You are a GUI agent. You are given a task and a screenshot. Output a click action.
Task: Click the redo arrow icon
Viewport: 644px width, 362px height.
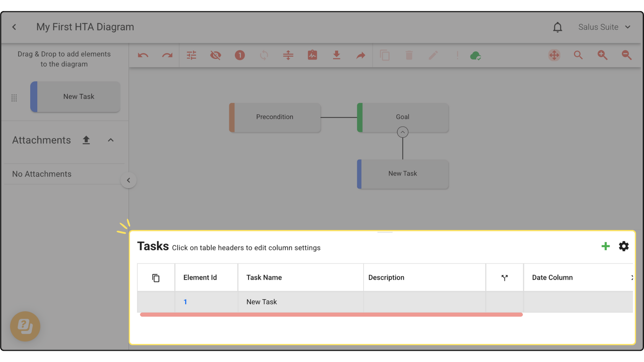click(x=167, y=55)
